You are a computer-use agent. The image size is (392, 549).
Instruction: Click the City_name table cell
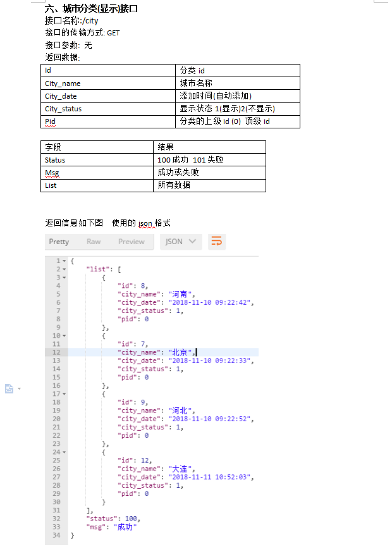point(108,83)
